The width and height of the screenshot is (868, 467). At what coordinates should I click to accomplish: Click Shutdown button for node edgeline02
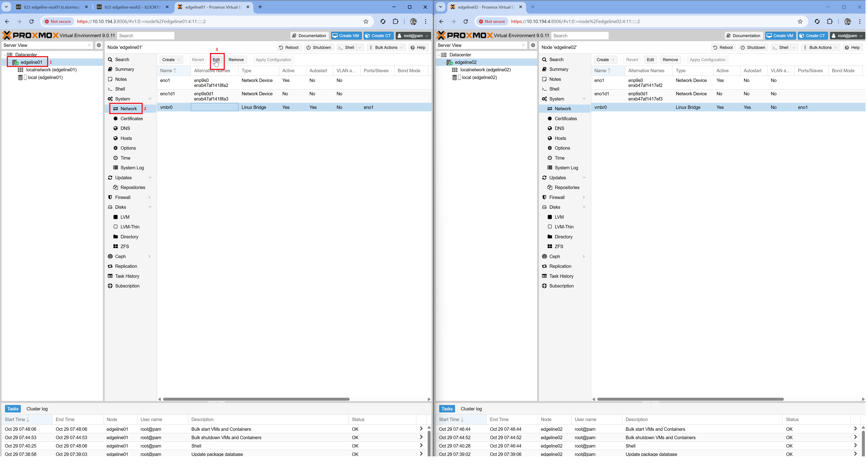(753, 48)
